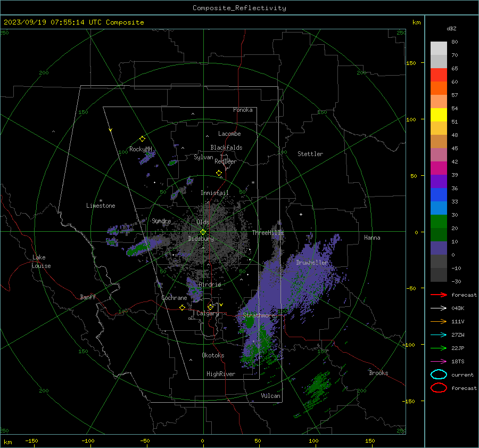Click the HighRiver label
Screen dimensions: 479x448
221,374
